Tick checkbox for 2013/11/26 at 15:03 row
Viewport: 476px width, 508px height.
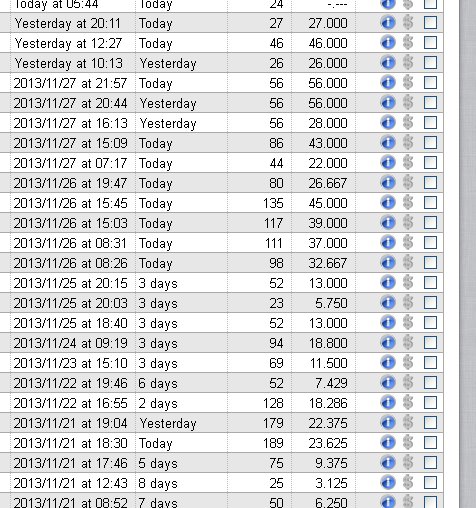pos(430,222)
